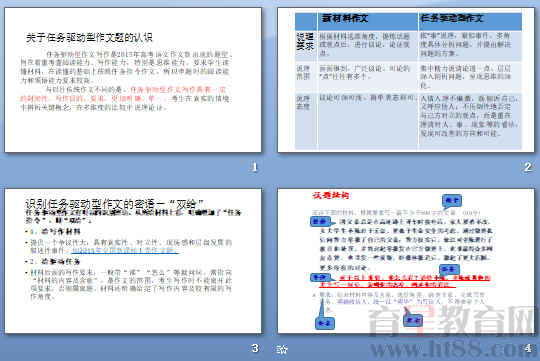The height and width of the screenshot is (361, 540).
Task: Select slide 1 titled 关于任务驱动型作文题的认识
Action: pos(133,80)
